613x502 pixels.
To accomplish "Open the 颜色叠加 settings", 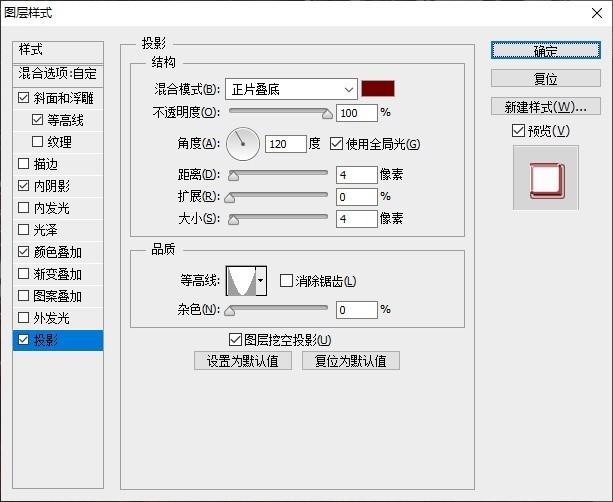I will point(58,252).
